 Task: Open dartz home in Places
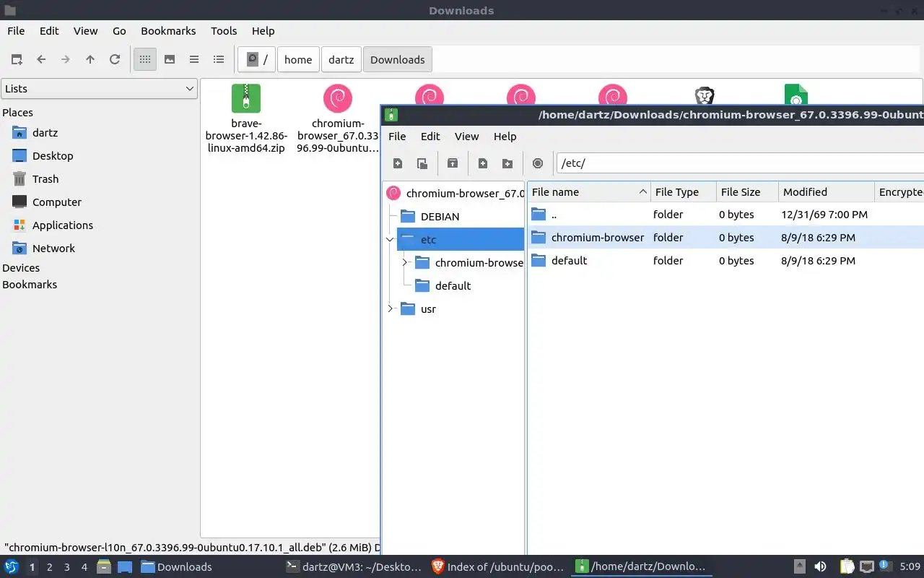tap(45, 133)
